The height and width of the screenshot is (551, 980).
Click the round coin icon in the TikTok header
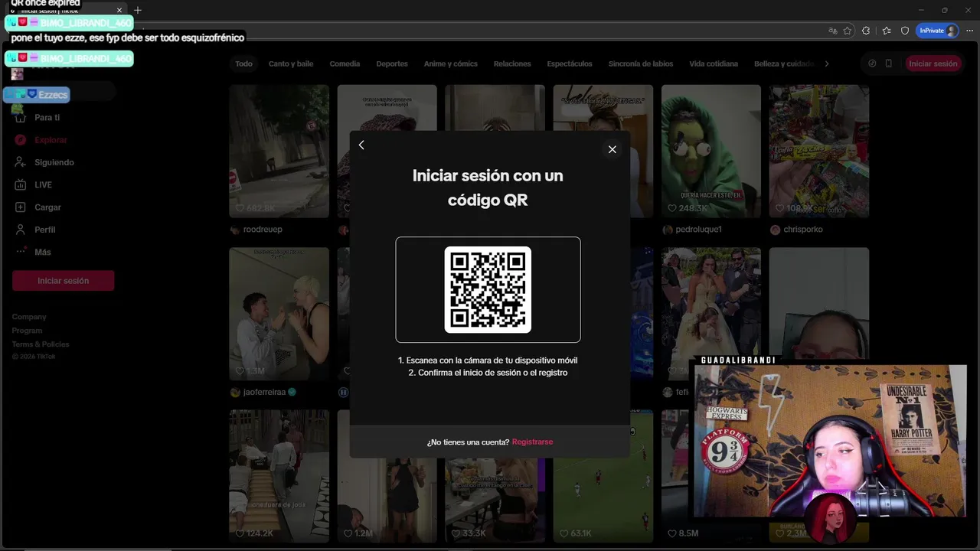(x=872, y=64)
